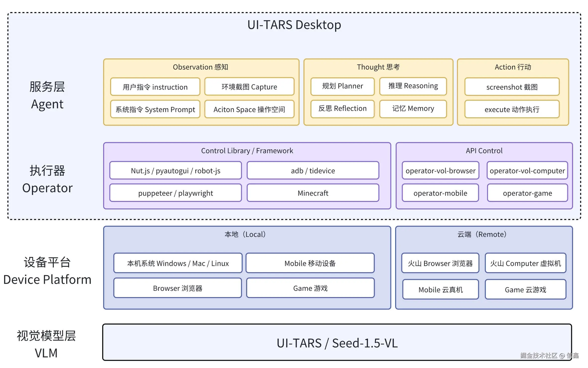This screenshot has width=588, height=368.
Task: Click the Game 云游戏 box
Action: (525, 290)
